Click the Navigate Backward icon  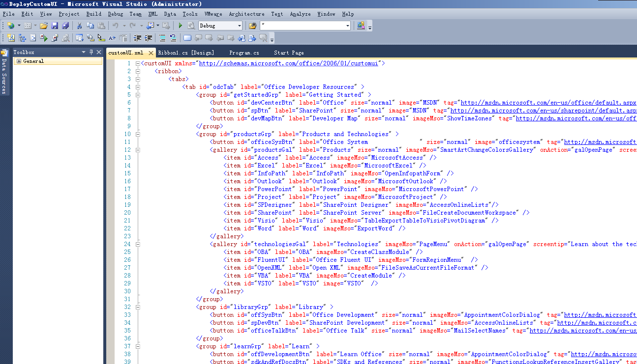[150, 26]
